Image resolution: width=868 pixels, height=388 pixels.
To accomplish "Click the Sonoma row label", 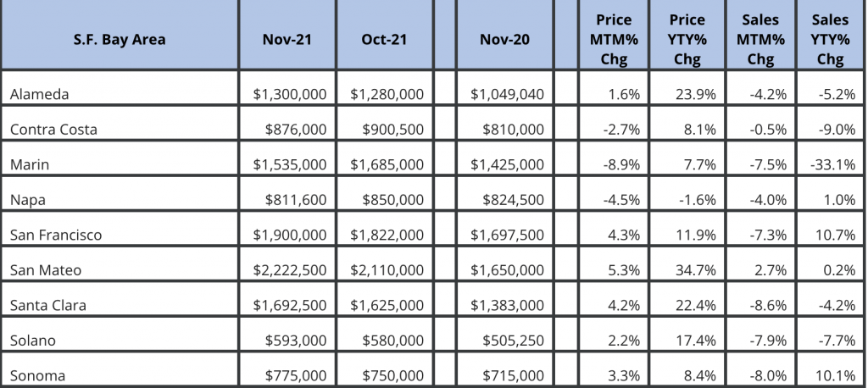I will click(x=37, y=374).
